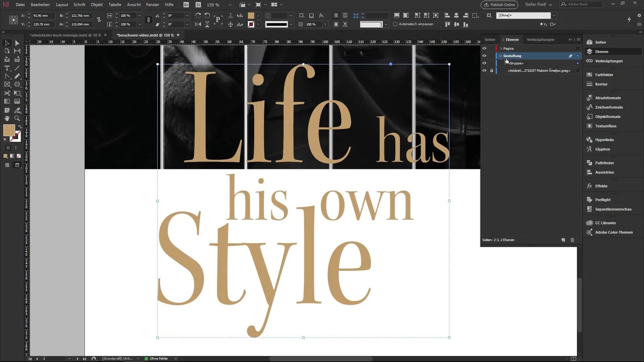The image size is (644, 362).
Task: Toggle constrain width and height link
Action: [x=99, y=20]
